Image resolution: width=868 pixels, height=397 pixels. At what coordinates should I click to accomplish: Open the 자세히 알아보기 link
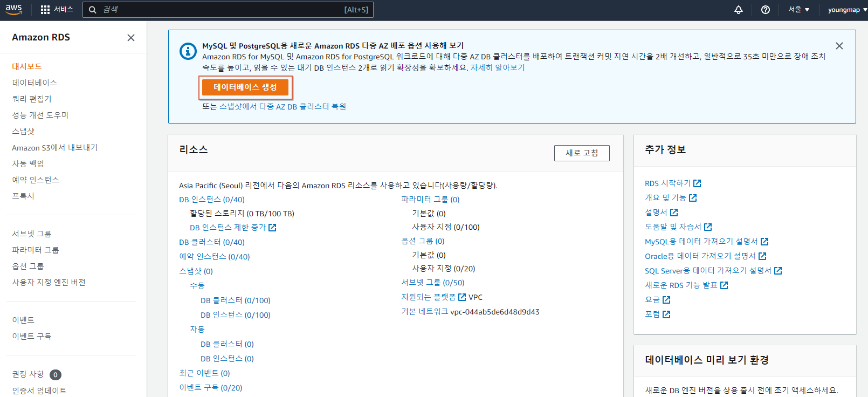click(498, 68)
